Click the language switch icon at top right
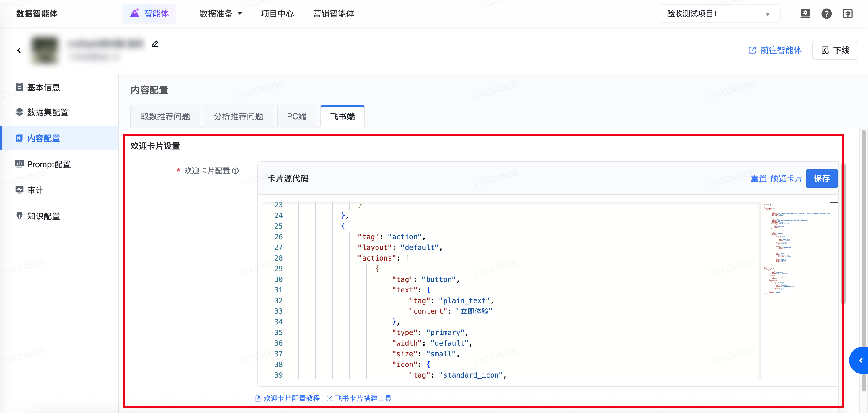868x413 pixels. coord(848,14)
